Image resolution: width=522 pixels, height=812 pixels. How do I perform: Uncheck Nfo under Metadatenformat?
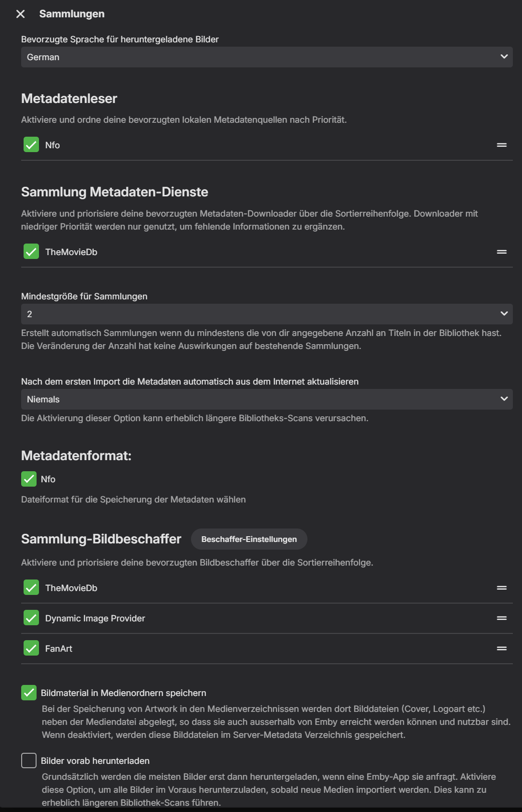[x=29, y=479]
